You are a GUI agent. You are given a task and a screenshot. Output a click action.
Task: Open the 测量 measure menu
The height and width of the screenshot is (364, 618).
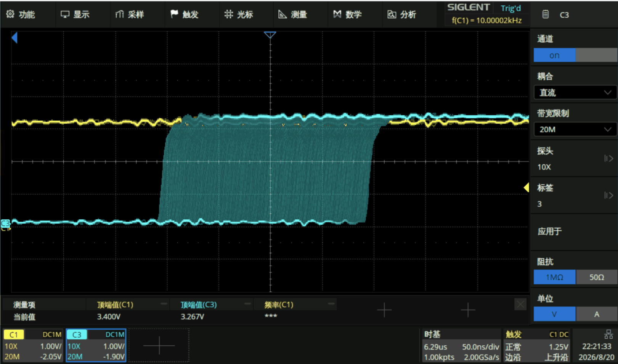click(x=293, y=14)
